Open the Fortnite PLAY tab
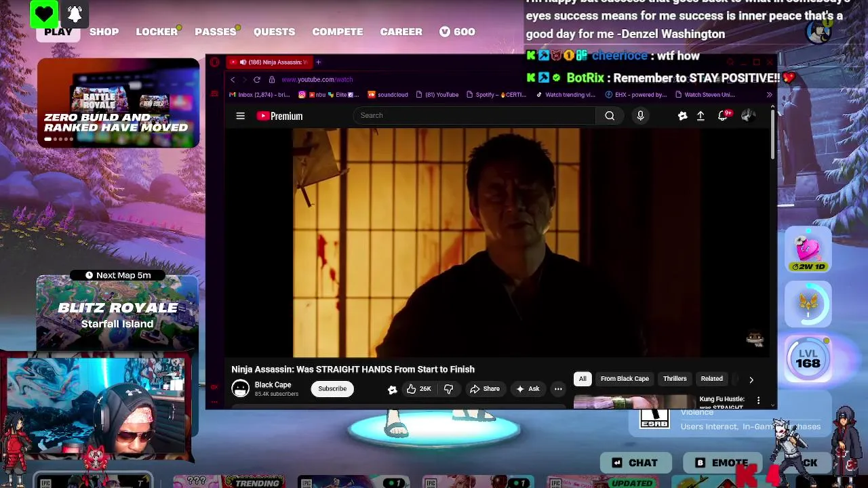Image resolution: width=868 pixels, height=488 pixels. pyautogui.click(x=58, y=32)
